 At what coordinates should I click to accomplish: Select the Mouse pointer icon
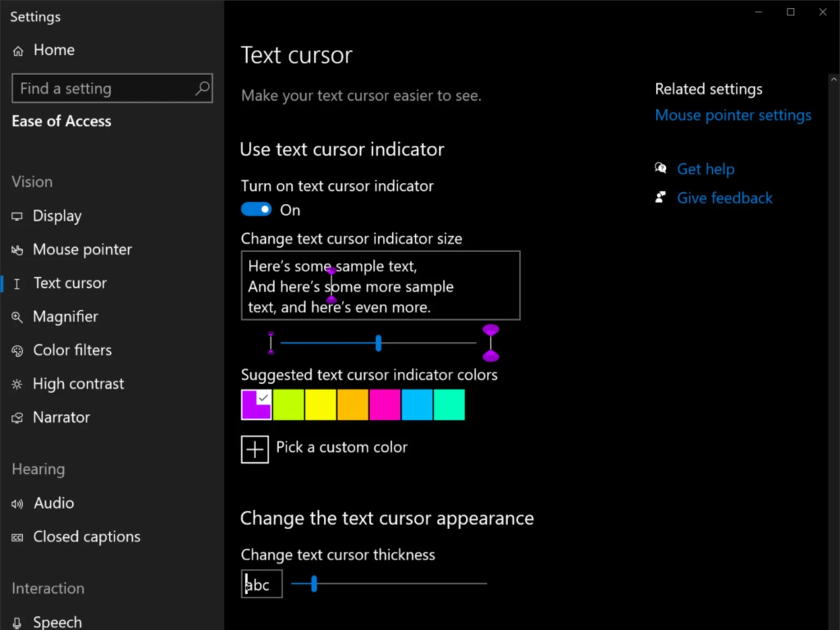click(17, 250)
